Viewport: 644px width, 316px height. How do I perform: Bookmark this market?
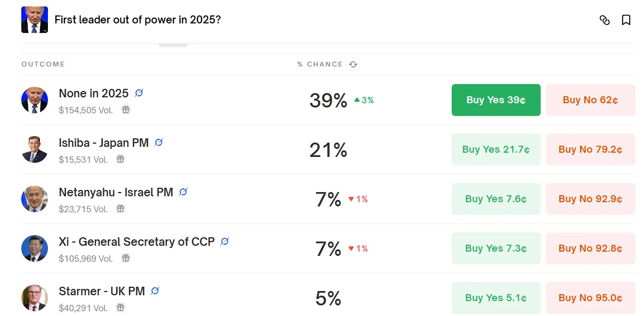[626, 20]
